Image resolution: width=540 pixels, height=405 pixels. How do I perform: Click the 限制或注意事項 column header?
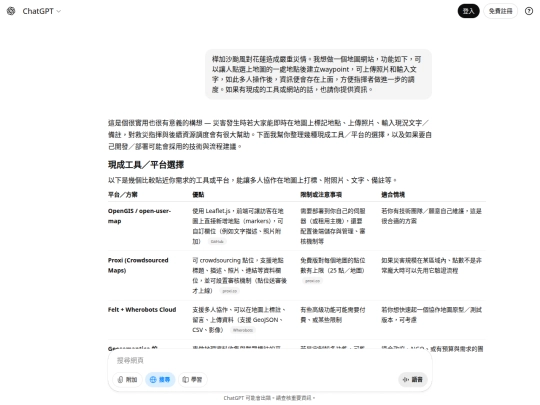coord(321,195)
